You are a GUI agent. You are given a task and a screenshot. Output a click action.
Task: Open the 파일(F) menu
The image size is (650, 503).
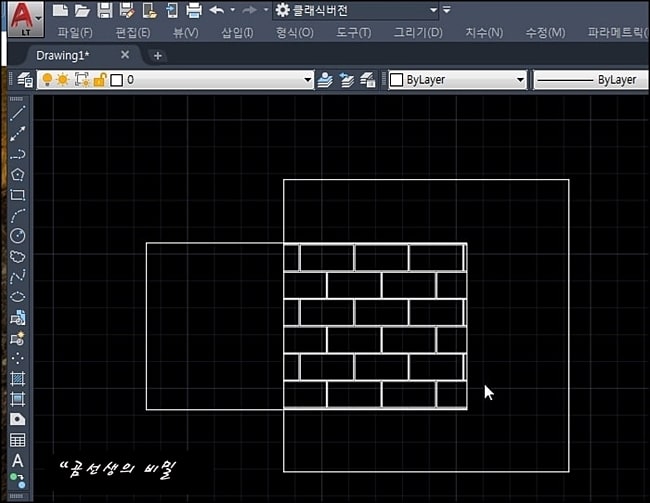tap(75, 32)
